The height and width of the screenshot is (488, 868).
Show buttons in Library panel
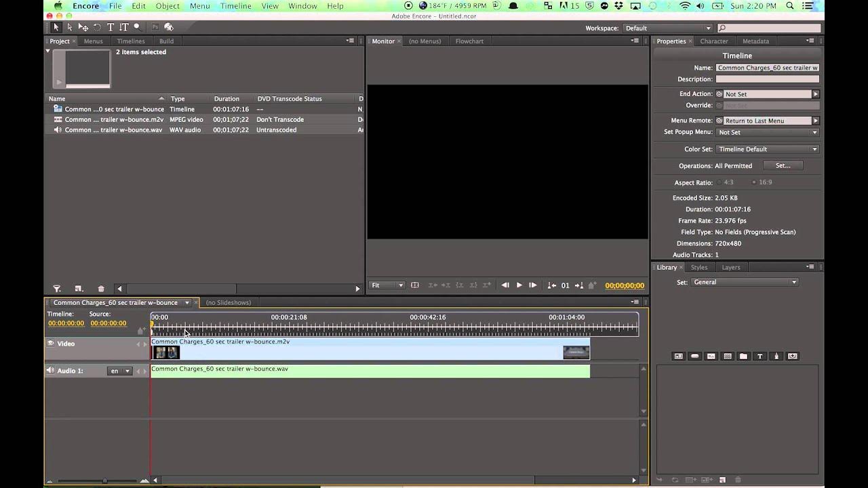(694, 356)
